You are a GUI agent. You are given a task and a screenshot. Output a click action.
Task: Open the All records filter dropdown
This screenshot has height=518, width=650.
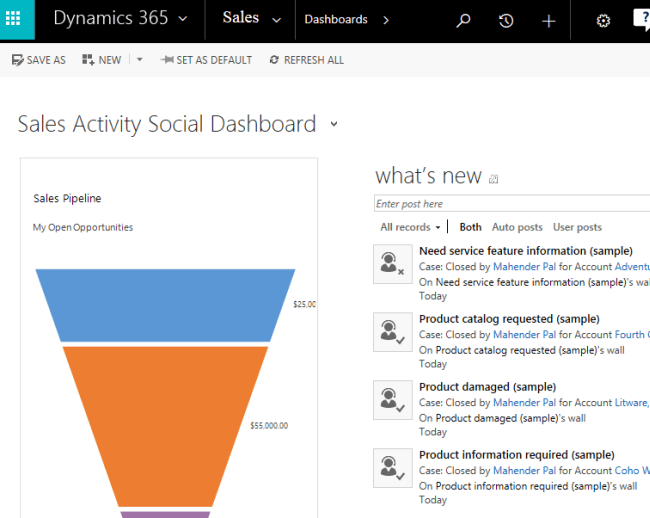(410, 227)
